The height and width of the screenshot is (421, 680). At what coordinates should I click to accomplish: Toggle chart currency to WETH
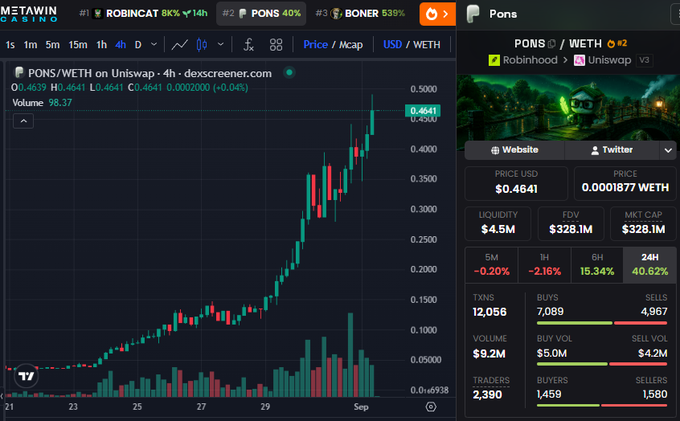pos(426,45)
